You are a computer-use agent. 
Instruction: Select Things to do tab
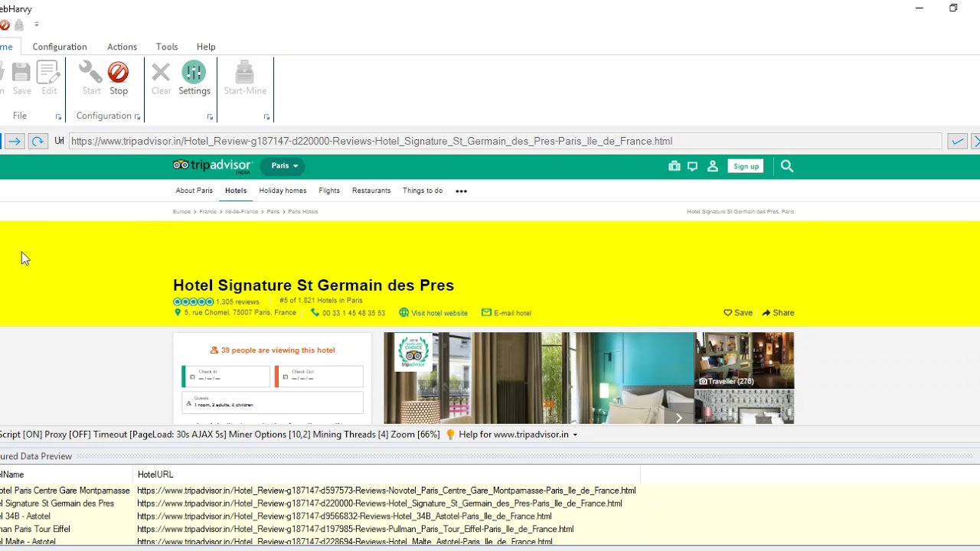pos(423,191)
